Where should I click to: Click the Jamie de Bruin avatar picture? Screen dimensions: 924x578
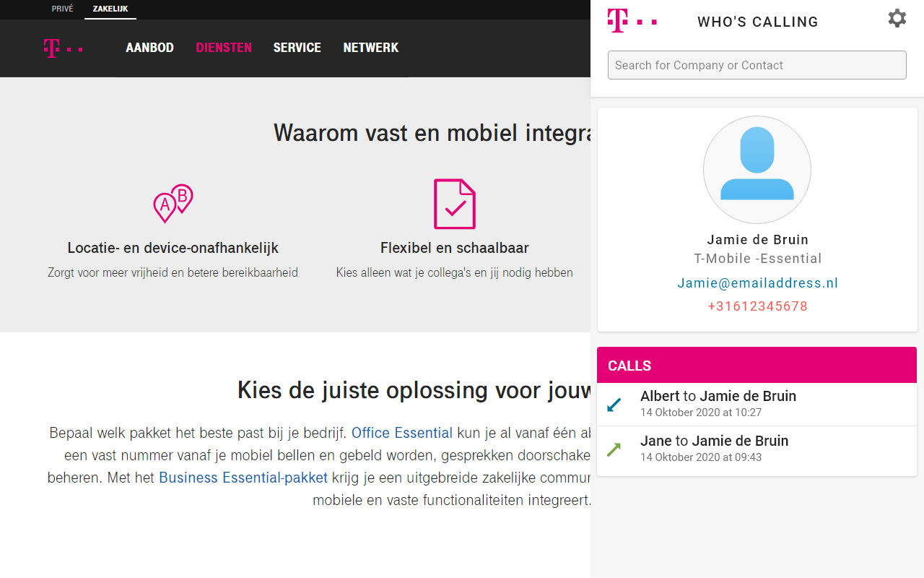click(757, 170)
